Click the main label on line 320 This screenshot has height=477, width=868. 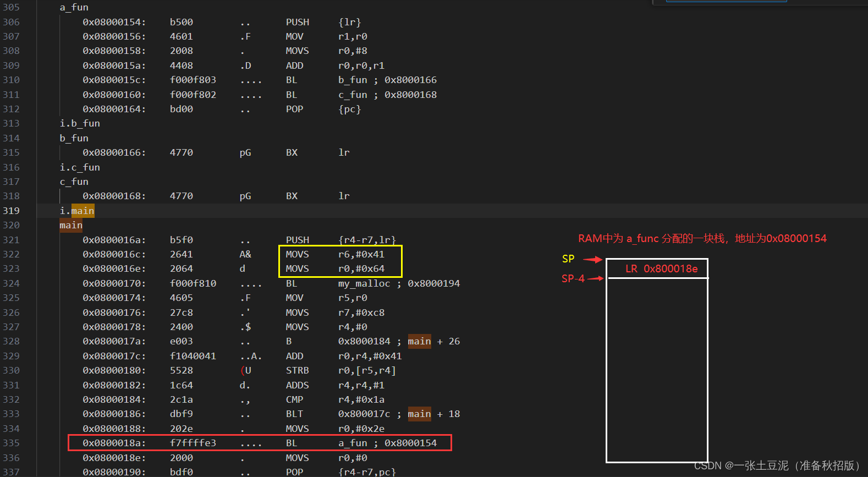[x=71, y=225]
